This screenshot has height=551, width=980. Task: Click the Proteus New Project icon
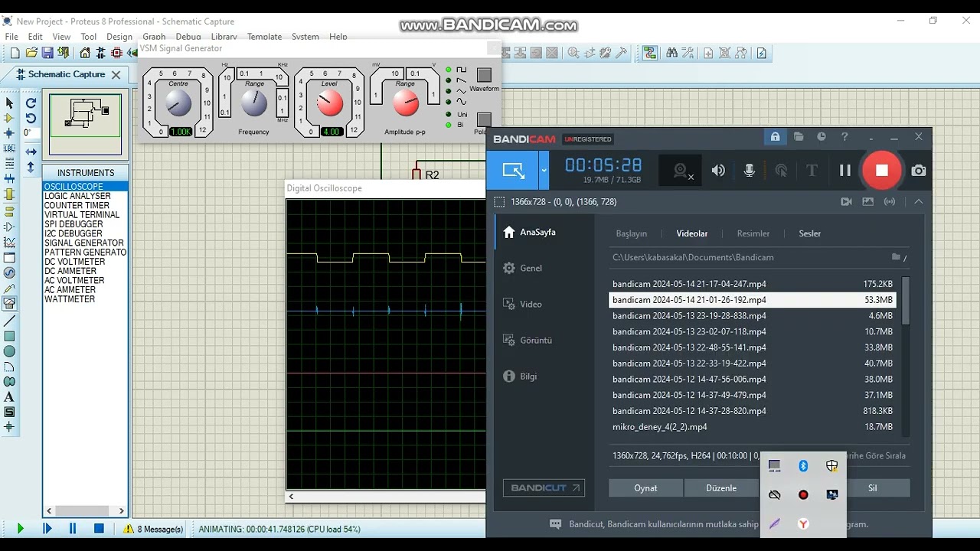pos(15,53)
